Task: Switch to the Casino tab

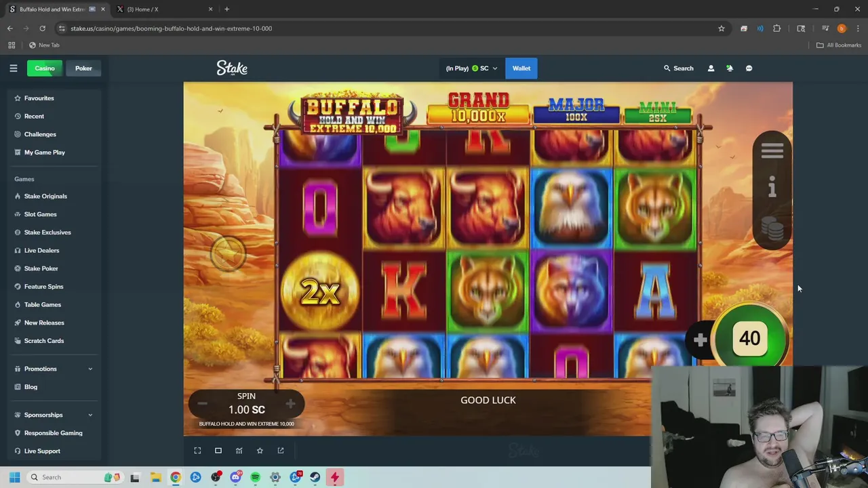Action: 45,68
